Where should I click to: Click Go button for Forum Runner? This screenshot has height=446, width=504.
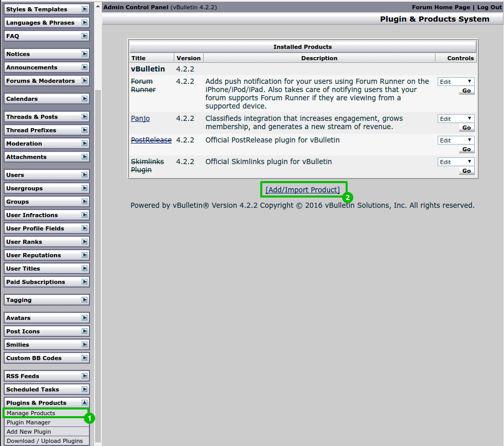466,91
